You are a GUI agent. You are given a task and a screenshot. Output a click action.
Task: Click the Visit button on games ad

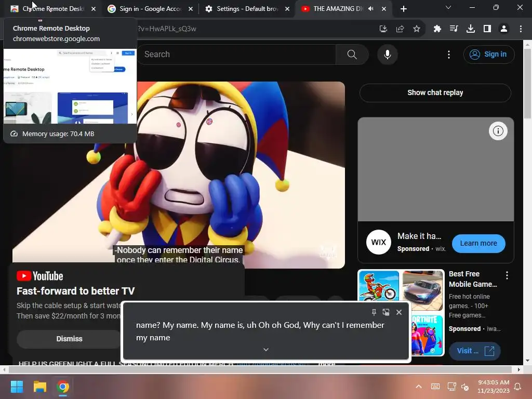(475, 351)
